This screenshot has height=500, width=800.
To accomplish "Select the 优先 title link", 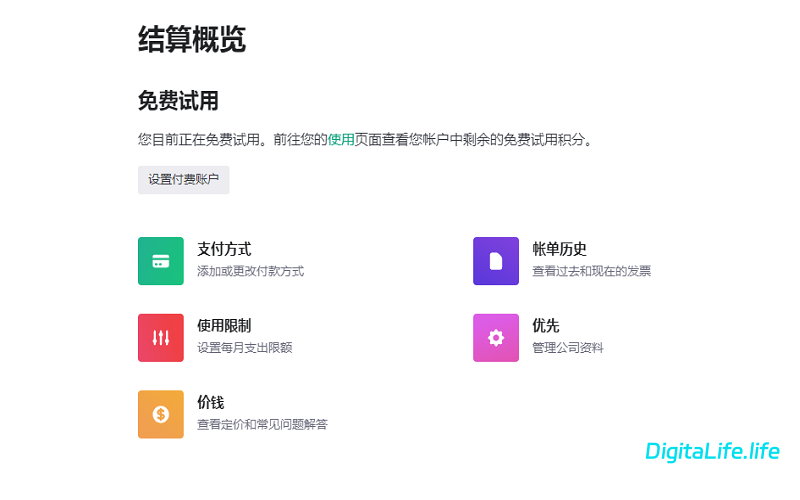I will point(546,326).
